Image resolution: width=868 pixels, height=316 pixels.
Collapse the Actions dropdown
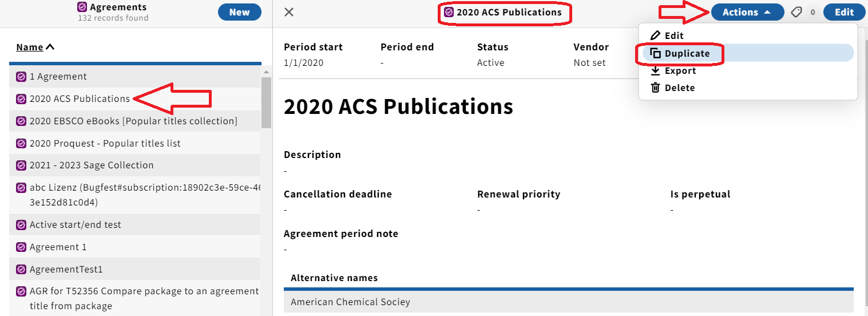pyautogui.click(x=747, y=12)
